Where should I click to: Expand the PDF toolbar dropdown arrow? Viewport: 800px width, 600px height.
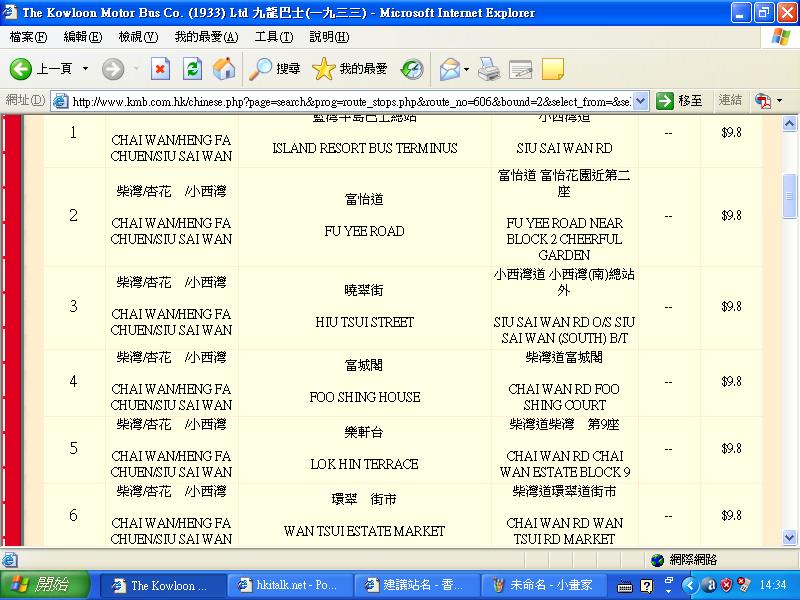point(779,101)
